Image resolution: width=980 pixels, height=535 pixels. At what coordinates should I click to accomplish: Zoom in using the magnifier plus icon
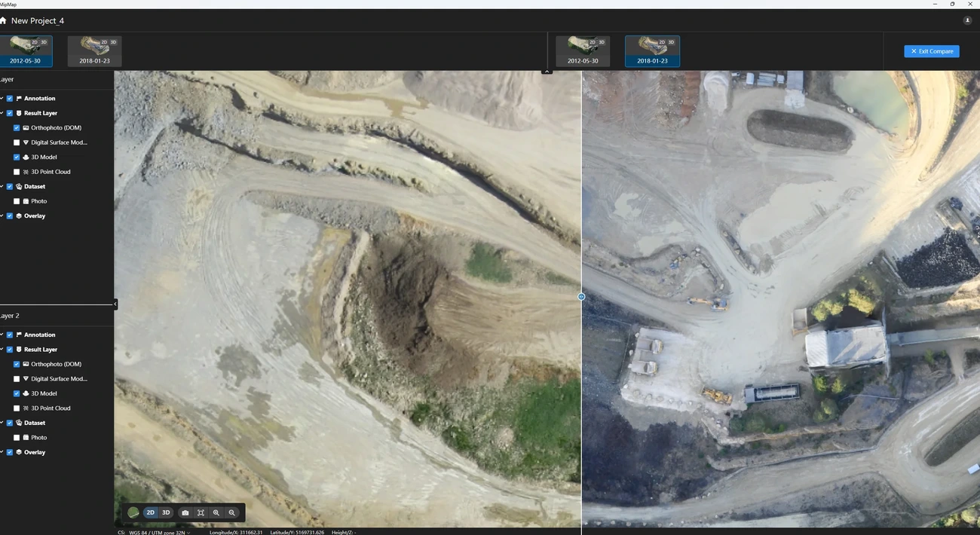click(216, 512)
